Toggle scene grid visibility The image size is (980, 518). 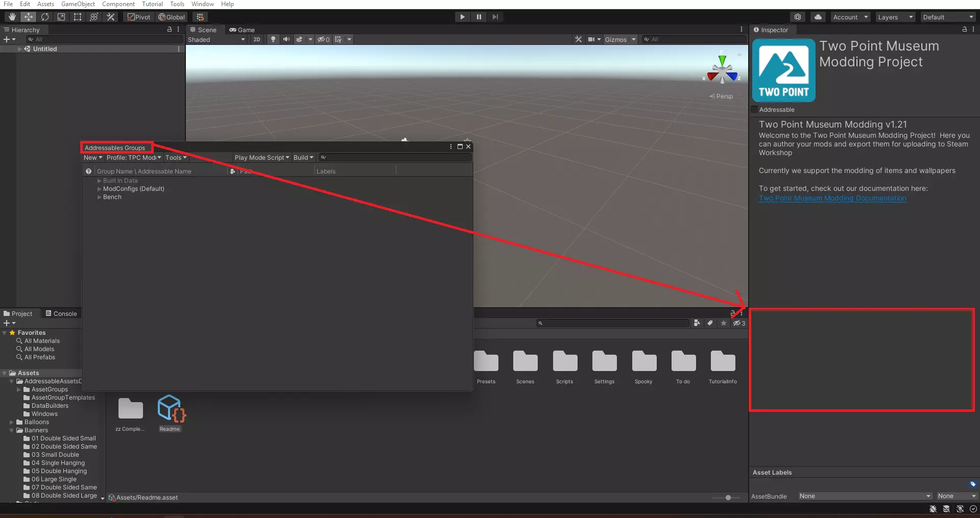[x=338, y=39]
